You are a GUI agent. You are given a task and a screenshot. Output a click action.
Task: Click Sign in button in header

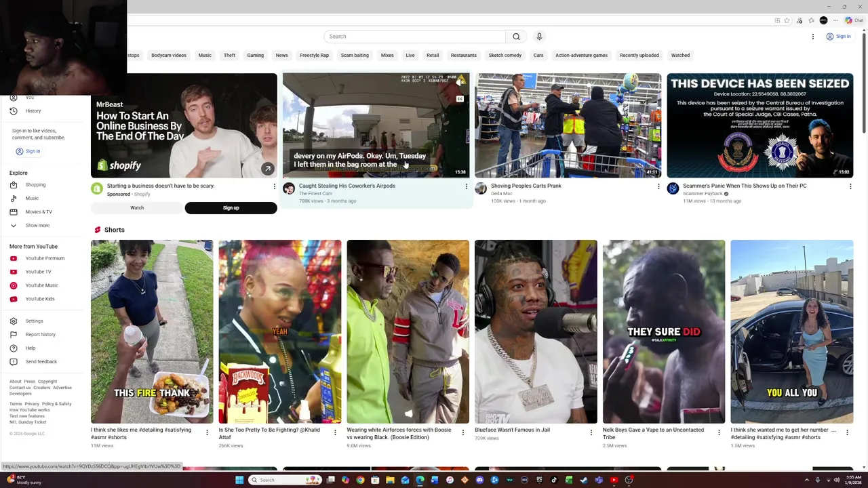[x=838, y=37]
